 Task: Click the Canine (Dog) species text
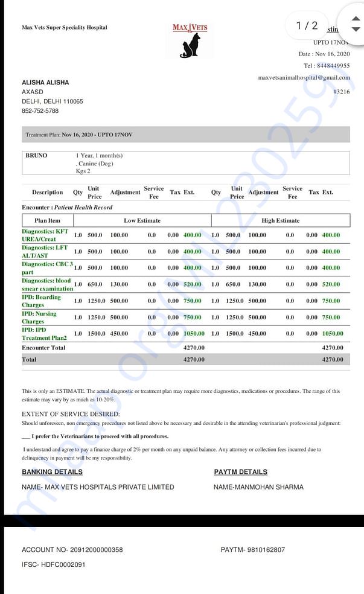pos(95,164)
